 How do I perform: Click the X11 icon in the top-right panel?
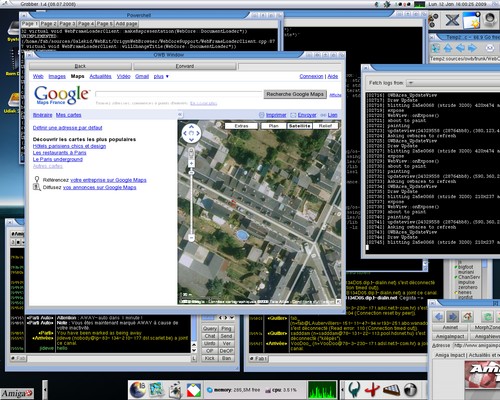pyautogui.click(x=452, y=20)
